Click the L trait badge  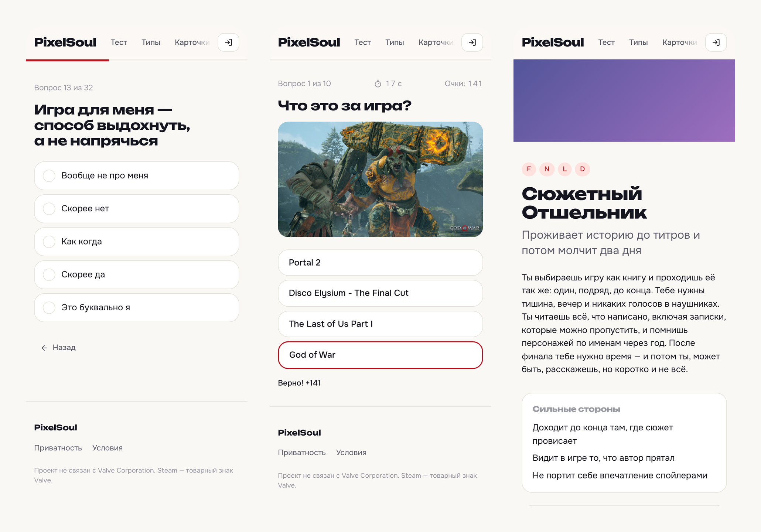coord(564,169)
